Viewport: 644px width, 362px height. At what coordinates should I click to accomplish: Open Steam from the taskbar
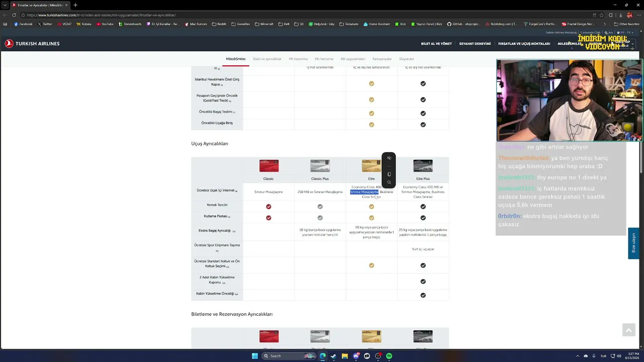(334, 356)
